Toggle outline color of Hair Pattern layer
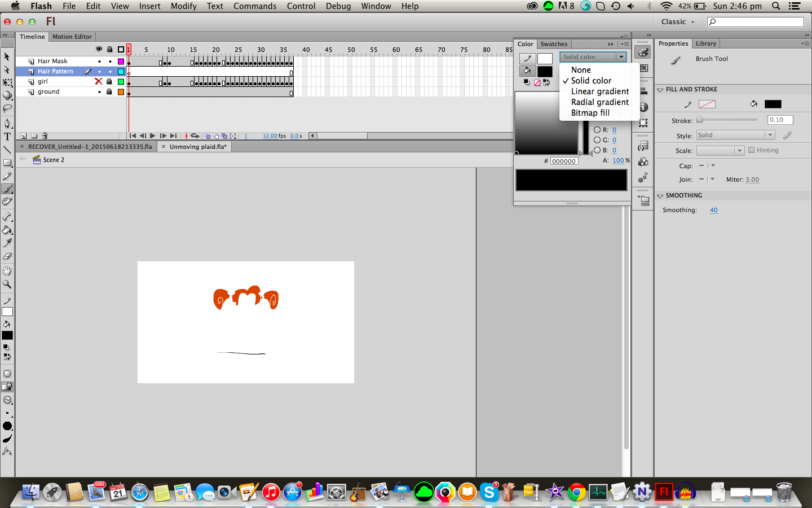 coord(121,71)
